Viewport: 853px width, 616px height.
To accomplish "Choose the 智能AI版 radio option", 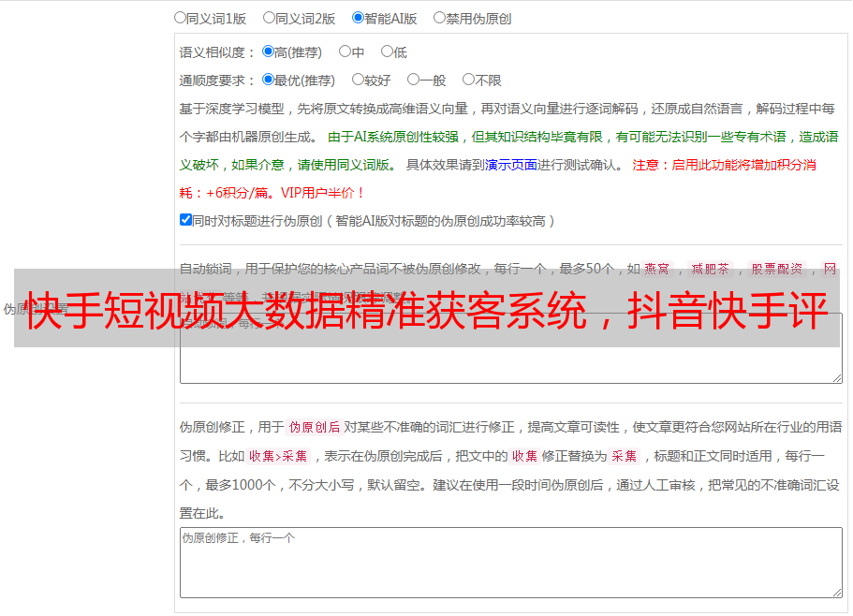I will pos(358,18).
